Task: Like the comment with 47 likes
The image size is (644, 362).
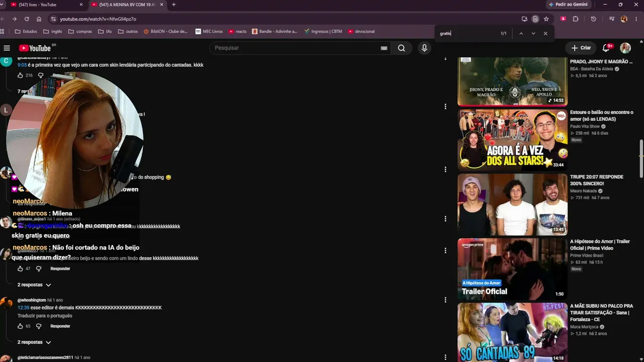Action: click(x=20, y=269)
